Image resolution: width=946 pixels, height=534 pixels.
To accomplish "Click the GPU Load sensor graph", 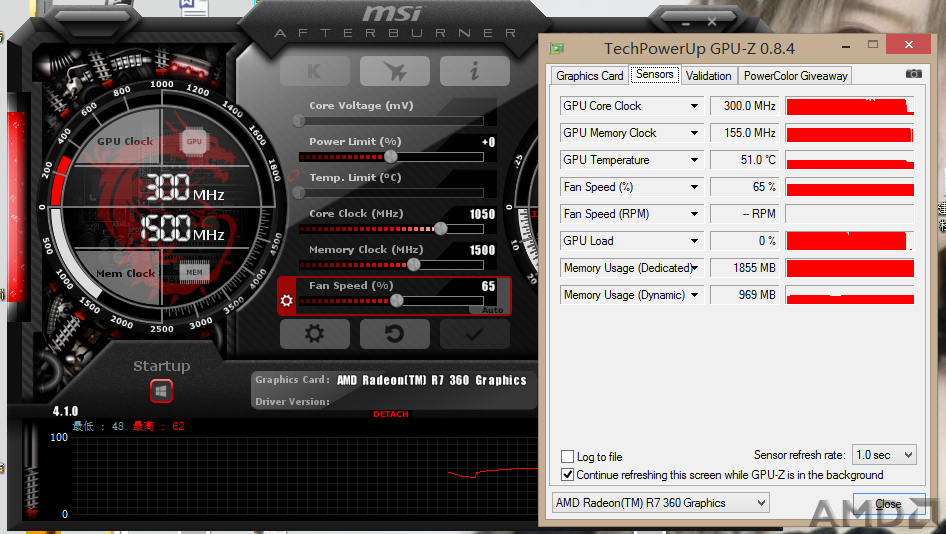I will pyautogui.click(x=849, y=241).
